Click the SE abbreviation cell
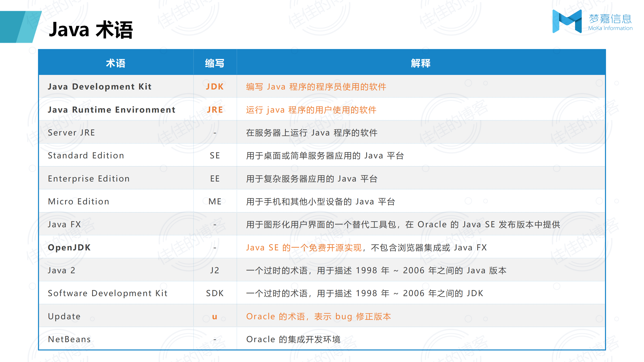 (215, 155)
